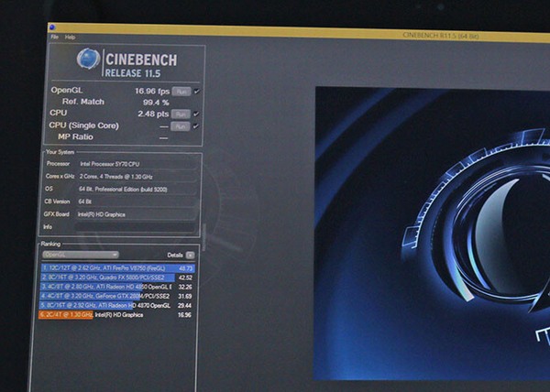Toggle the CPU (Single Core) checkbox
550x392 pixels.
click(196, 125)
